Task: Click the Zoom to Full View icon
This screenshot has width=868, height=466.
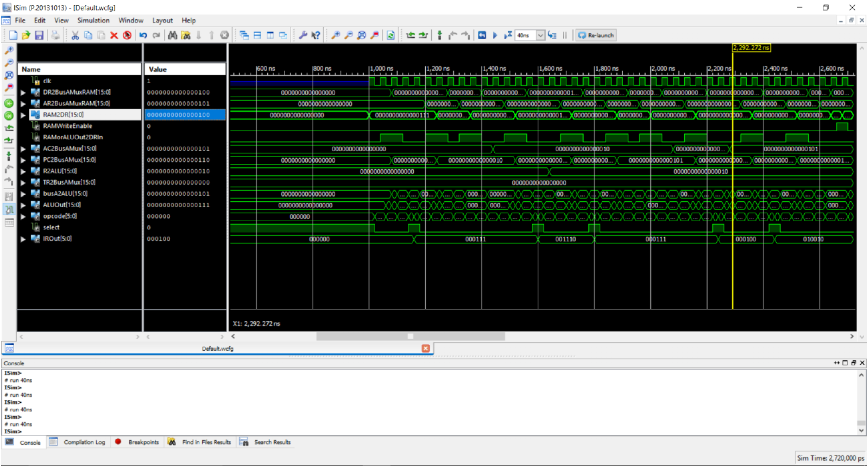Action: [x=362, y=35]
